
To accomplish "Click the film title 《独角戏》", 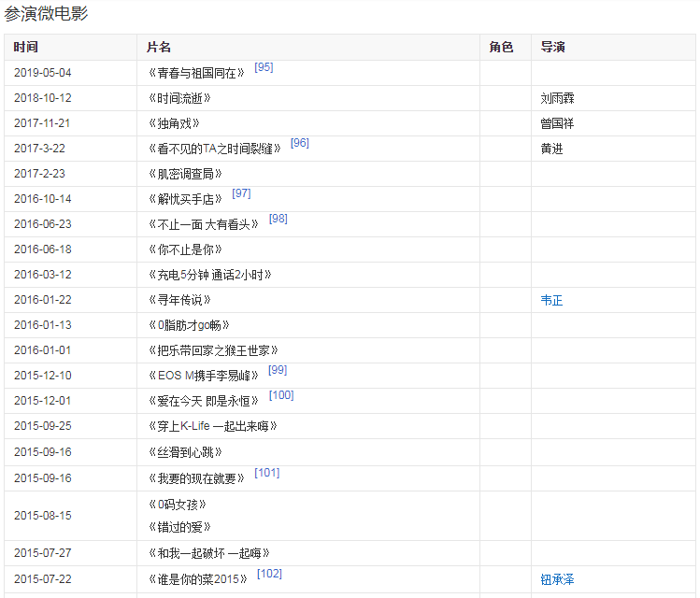I will point(174,123).
